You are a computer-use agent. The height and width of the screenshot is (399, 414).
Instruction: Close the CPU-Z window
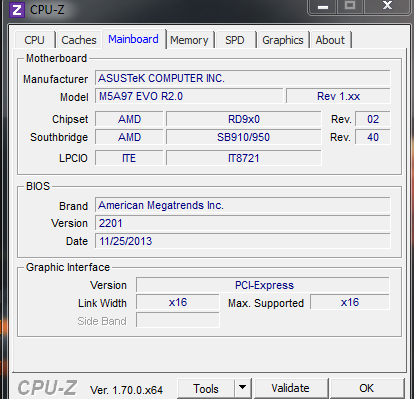pos(387,6)
